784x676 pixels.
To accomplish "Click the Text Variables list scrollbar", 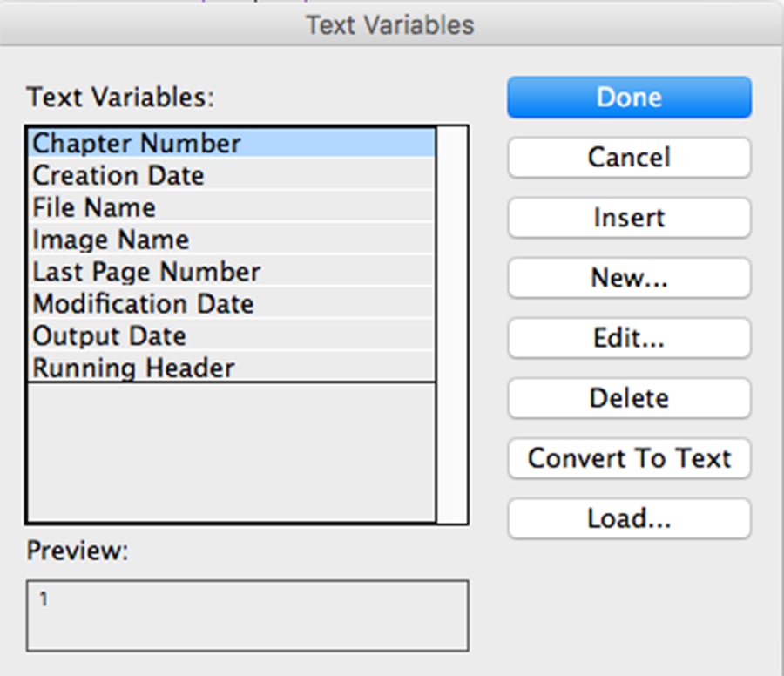I will (451, 324).
